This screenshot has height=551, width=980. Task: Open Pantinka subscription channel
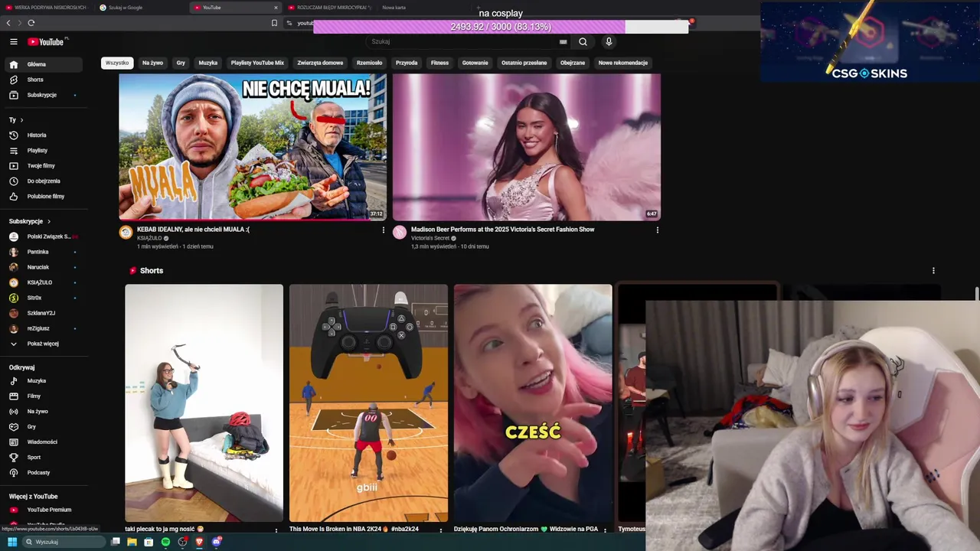[43, 252]
